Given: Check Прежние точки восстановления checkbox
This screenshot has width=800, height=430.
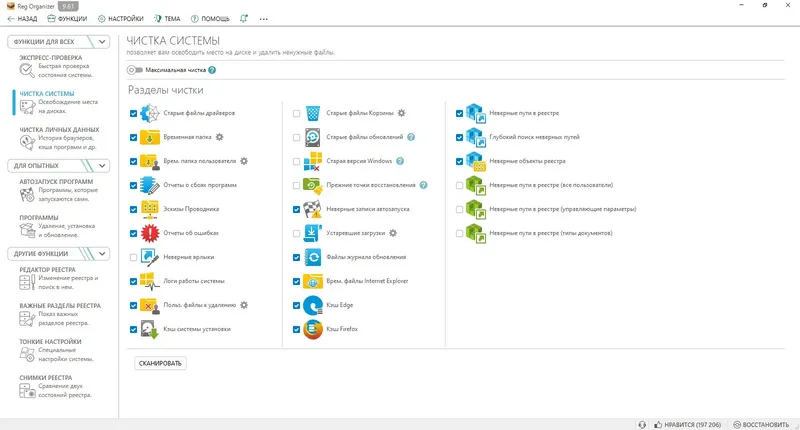Looking at the screenshot, I should [x=296, y=186].
